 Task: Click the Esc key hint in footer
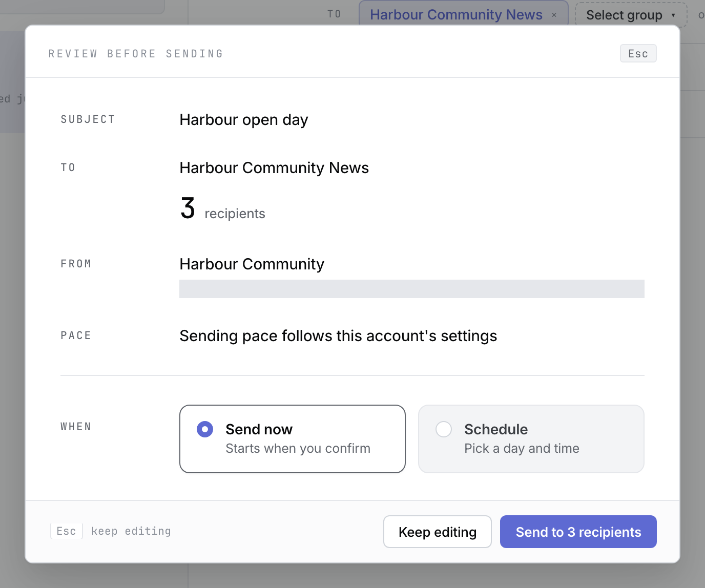click(x=67, y=531)
